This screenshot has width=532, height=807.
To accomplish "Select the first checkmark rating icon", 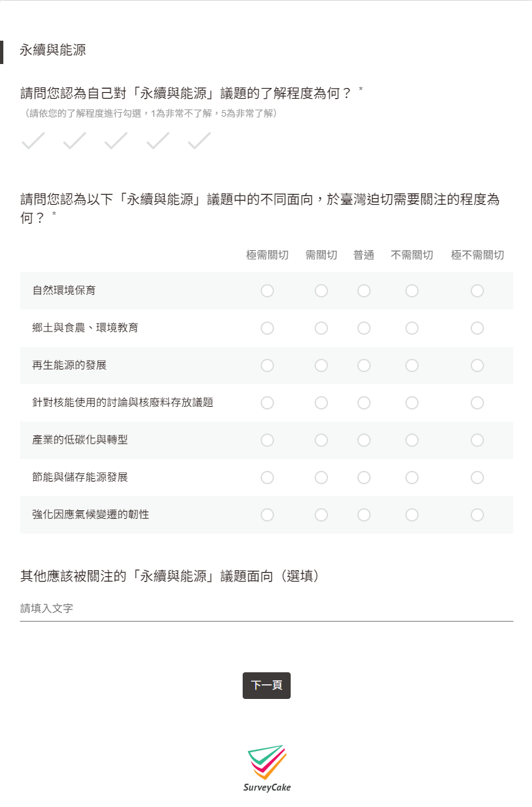I will pyautogui.click(x=33, y=141).
